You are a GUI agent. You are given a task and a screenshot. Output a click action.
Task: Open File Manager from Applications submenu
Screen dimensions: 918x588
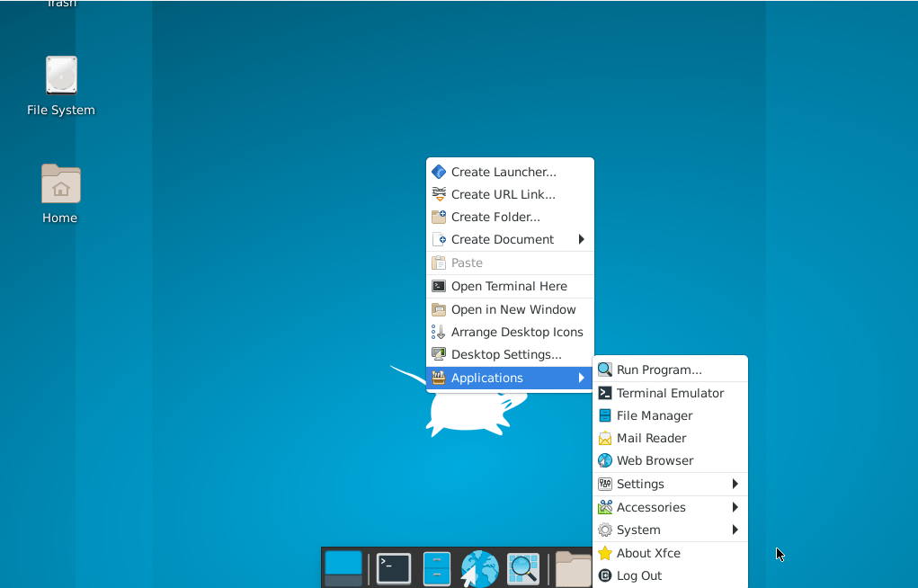tap(671, 415)
